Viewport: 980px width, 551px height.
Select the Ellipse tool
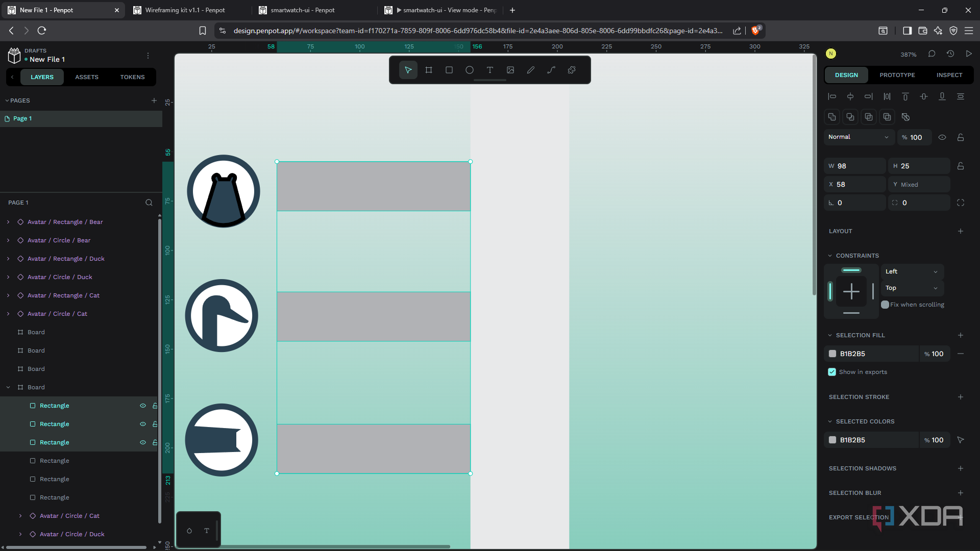pos(470,70)
